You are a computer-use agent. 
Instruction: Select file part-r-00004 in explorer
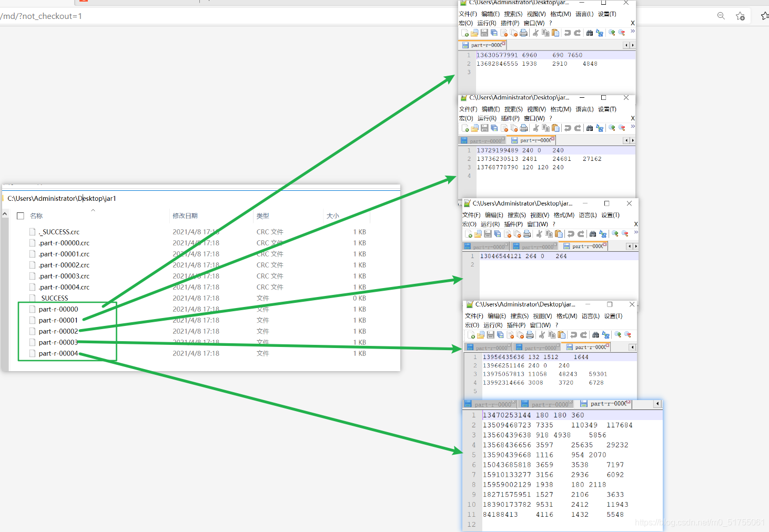point(58,354)
